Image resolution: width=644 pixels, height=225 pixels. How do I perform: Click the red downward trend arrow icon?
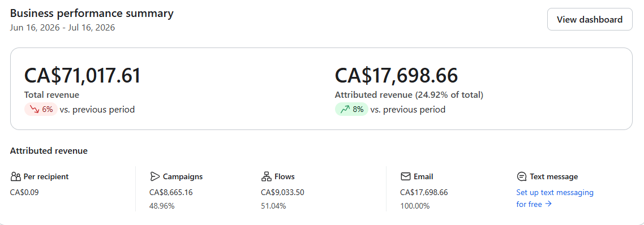coord(34,110)
